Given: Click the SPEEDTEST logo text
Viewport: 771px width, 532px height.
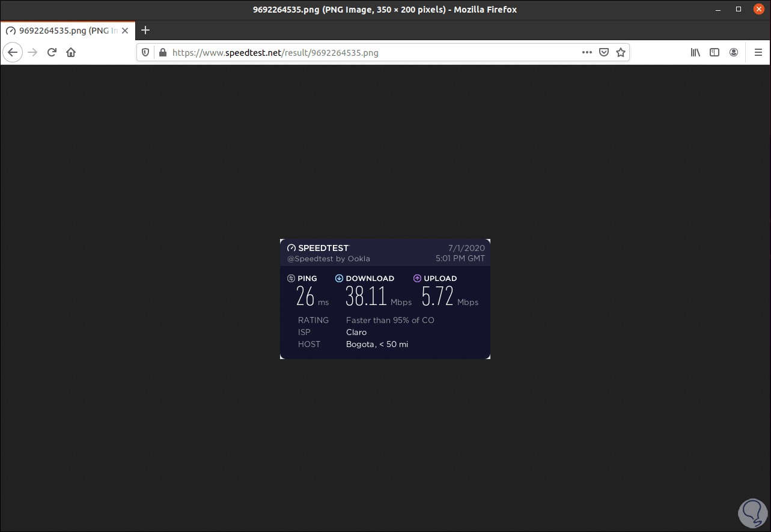Looking at the screenshot, I should tap(323, 248).
